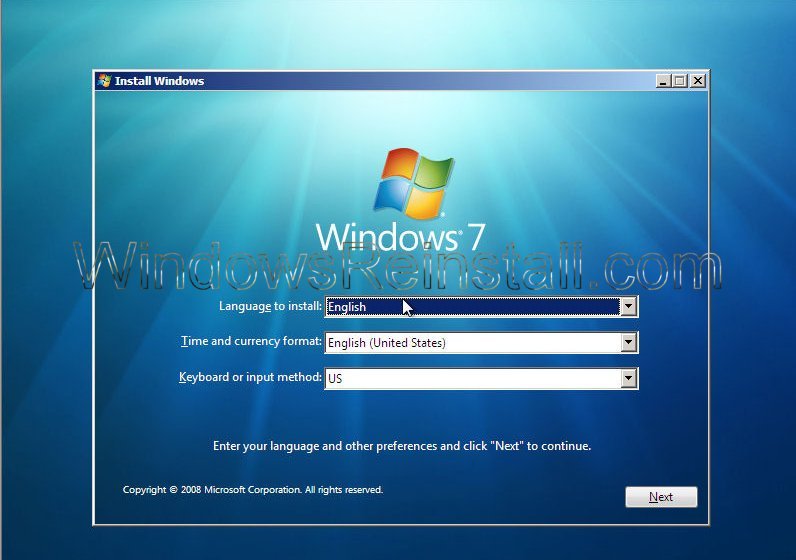
Task: Click the "Language to install" label
Action: pos(270,306)
